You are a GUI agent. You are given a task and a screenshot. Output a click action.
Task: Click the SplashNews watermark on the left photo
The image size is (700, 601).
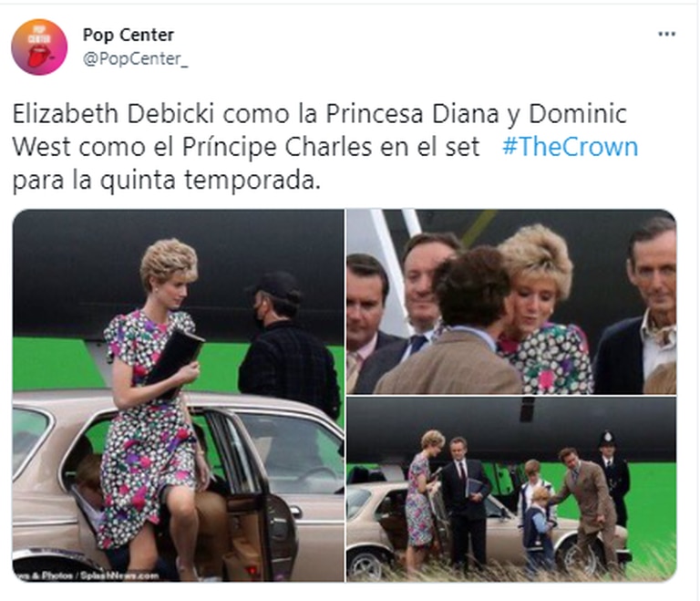tap(87, 575)
